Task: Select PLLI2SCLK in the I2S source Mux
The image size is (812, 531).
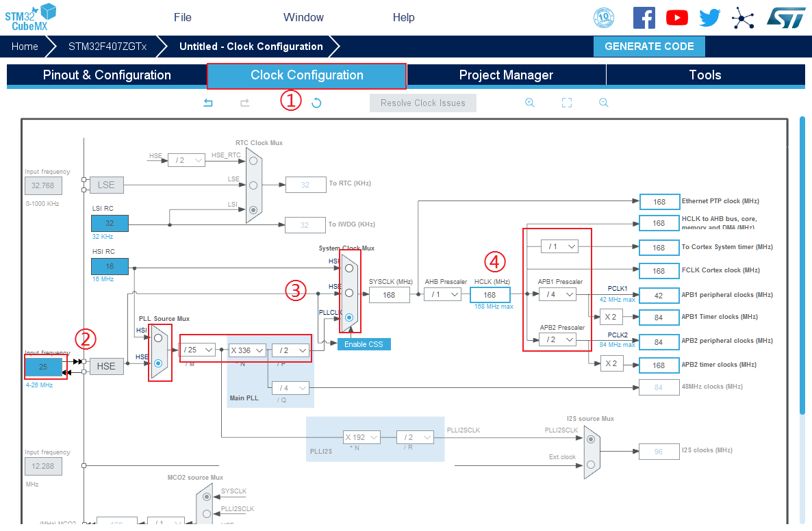Action: pyautogui.click(x=591, y=439)
